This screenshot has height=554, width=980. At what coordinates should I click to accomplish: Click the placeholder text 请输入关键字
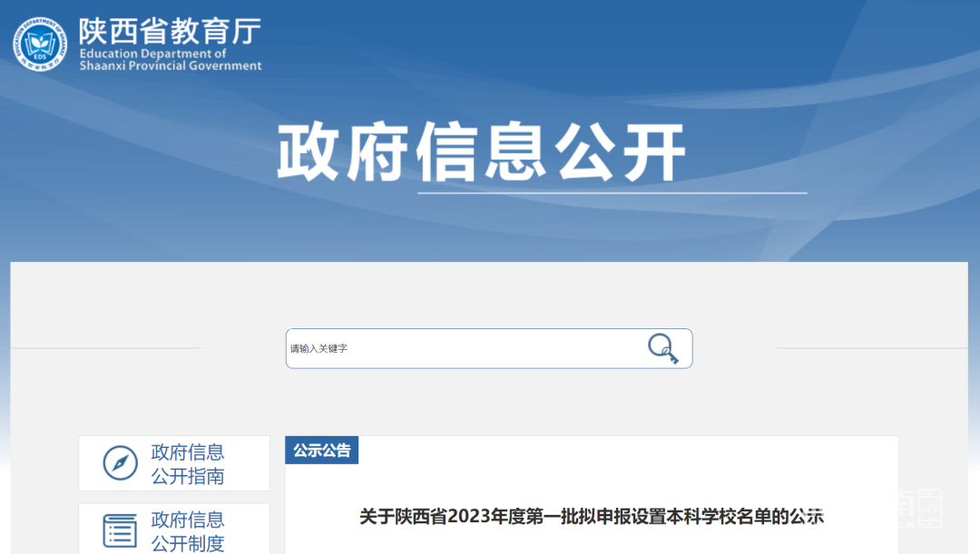(x=318, y=348)
